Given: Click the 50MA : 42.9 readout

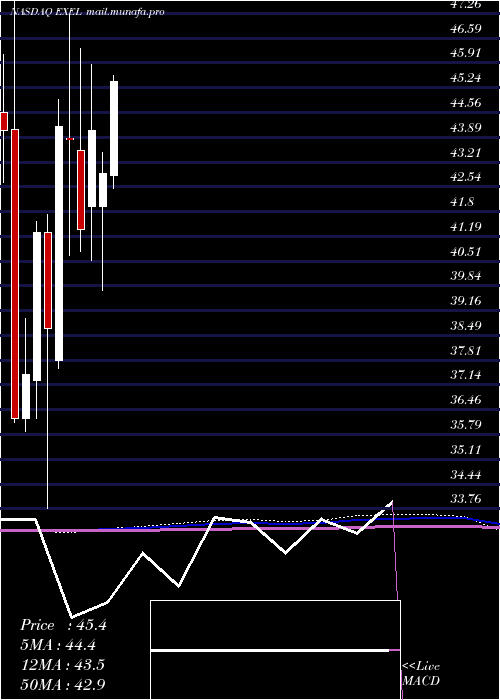Looking at the screenshot, I should coord(63,684).
